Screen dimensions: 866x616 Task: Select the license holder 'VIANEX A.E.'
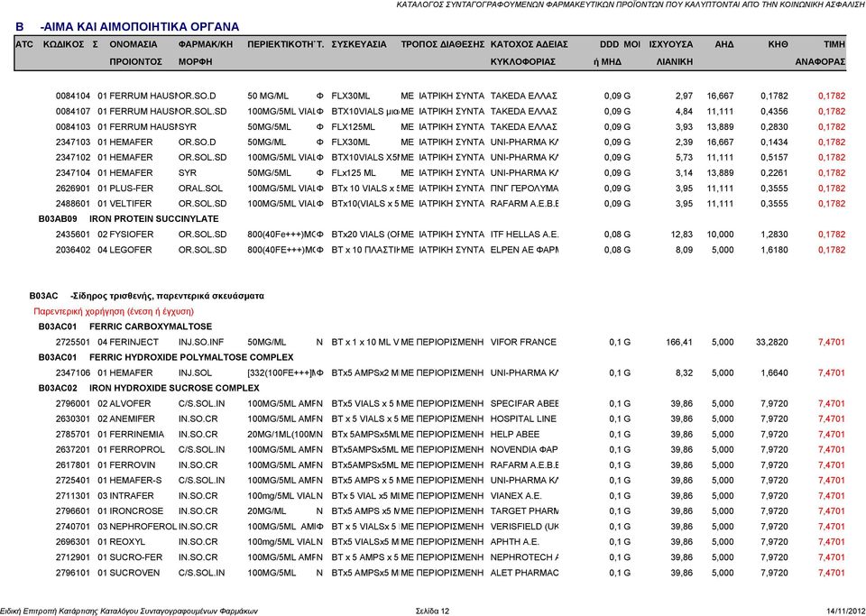(x=516, y=496)
